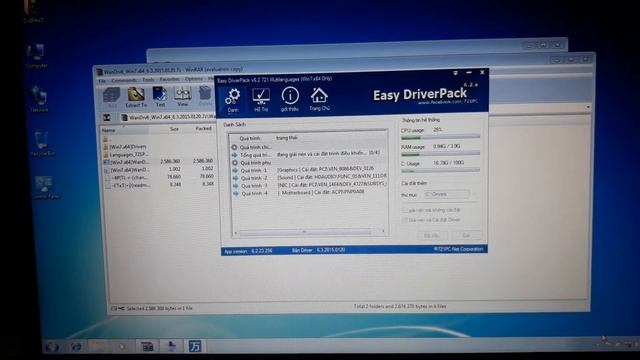Sort WinRAR list by Name column
This screenshot has height=360, width=640.
click(124, 130)
